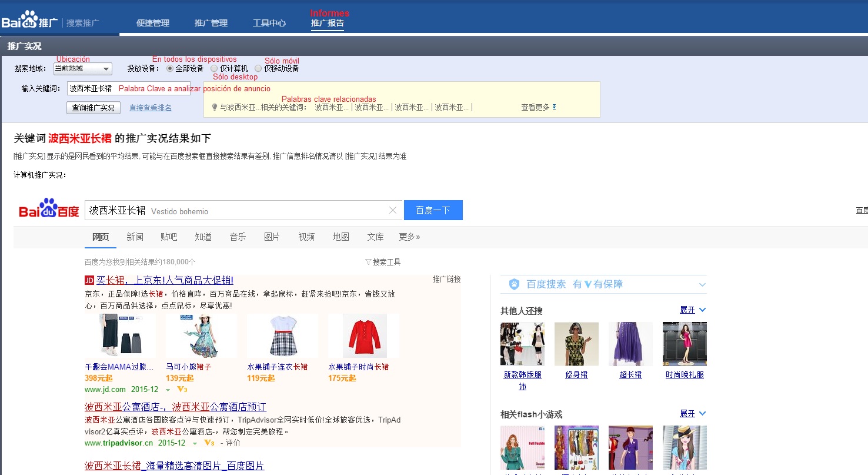Viewport: 868px width, 475px height.
Task: Click first related keyword 波西米亚... suggestion
Action: coord(332,107)
